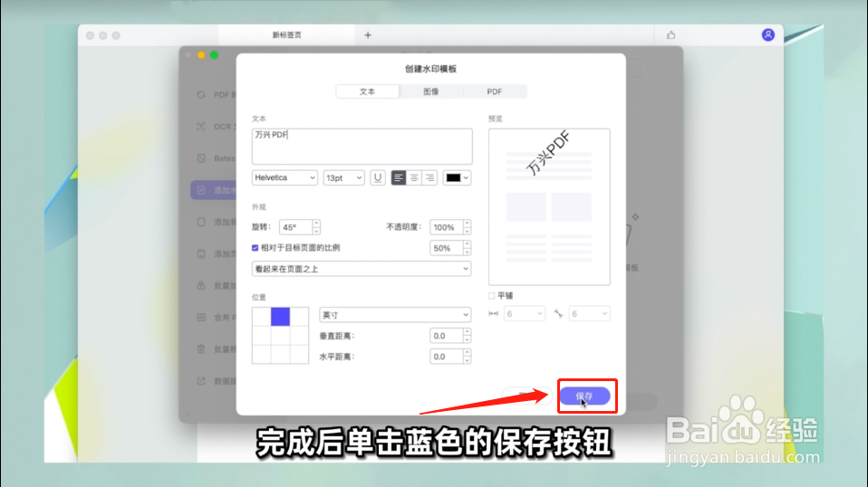The image size is (868, 487).
Task: Click the user account avatar icon
Action: point(767,34)
